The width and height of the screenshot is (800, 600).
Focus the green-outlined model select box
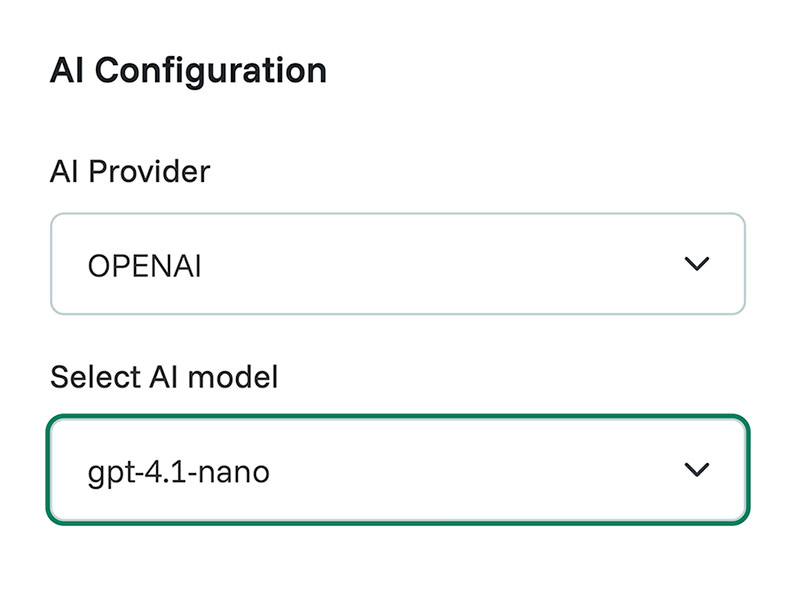tap(397, 470)
